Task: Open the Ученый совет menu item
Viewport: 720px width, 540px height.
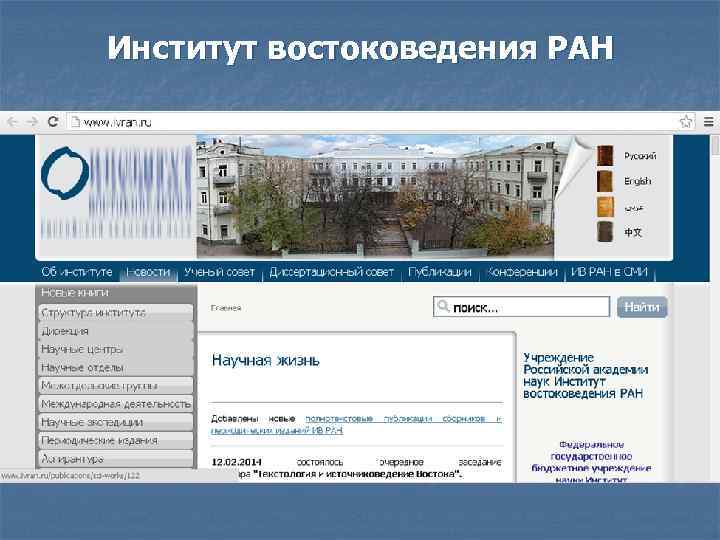Action: [x=219, y=272]
